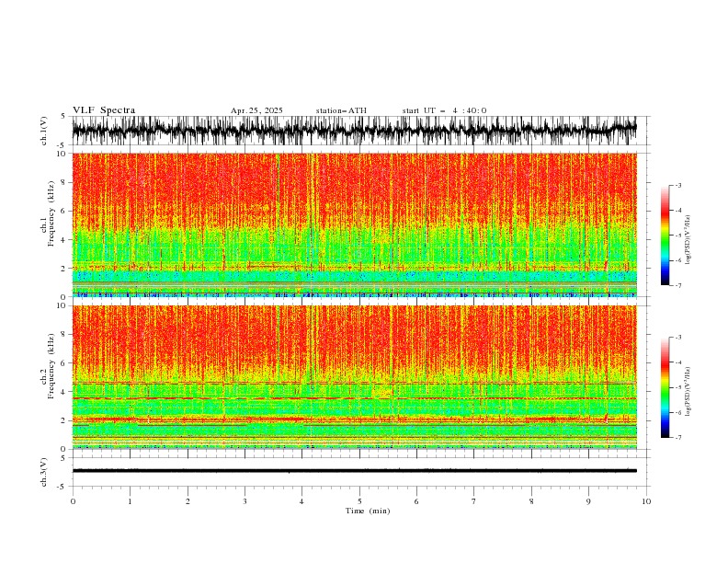The height and width of the screenshot is (563, 728).
Task: Click the "8" kHz tick on ch.1 spectrogram axis
Action: point(64,182)
